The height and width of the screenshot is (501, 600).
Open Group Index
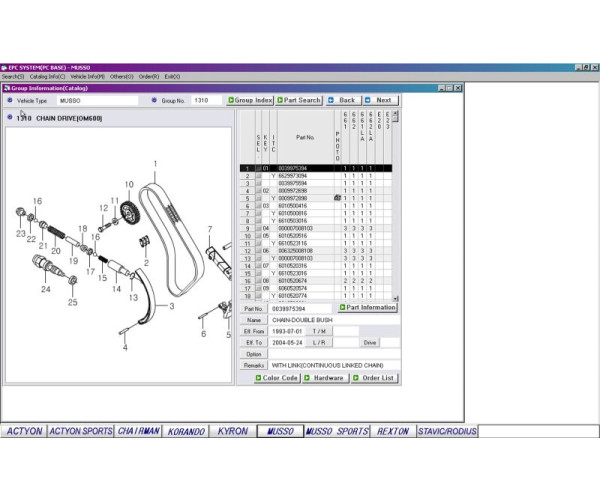pos(251,100)
